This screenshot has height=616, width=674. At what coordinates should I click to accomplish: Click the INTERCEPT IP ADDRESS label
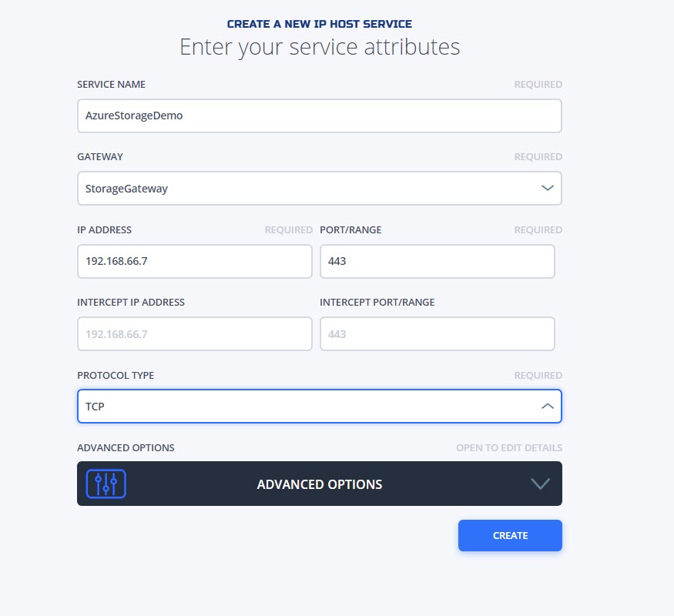[x=131, y=302]
